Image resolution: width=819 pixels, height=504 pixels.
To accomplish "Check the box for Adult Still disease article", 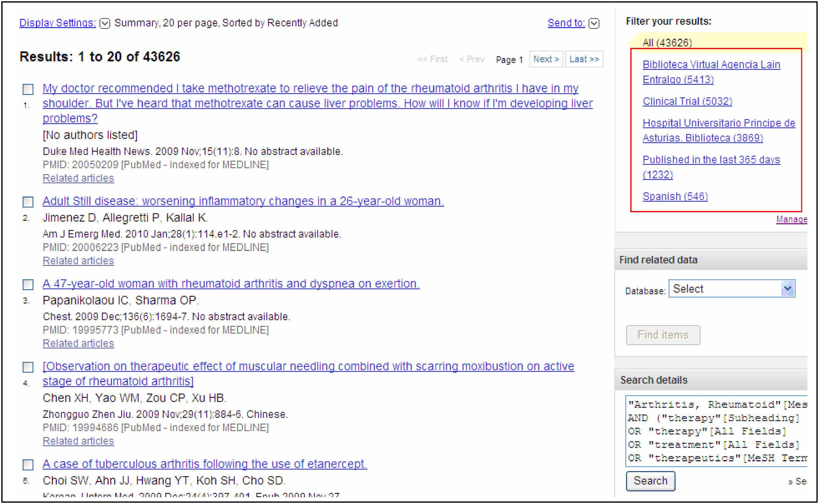I will click(28, 202).
